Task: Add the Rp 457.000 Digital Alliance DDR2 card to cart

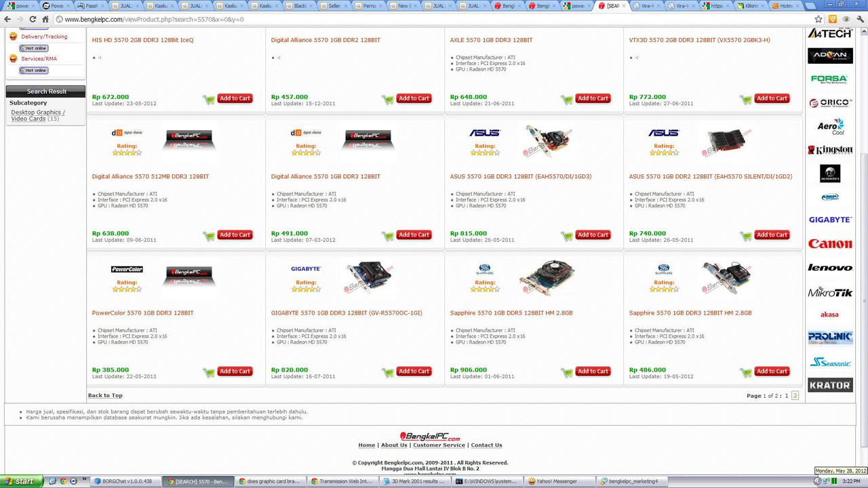Action: [x=414, y=98]
